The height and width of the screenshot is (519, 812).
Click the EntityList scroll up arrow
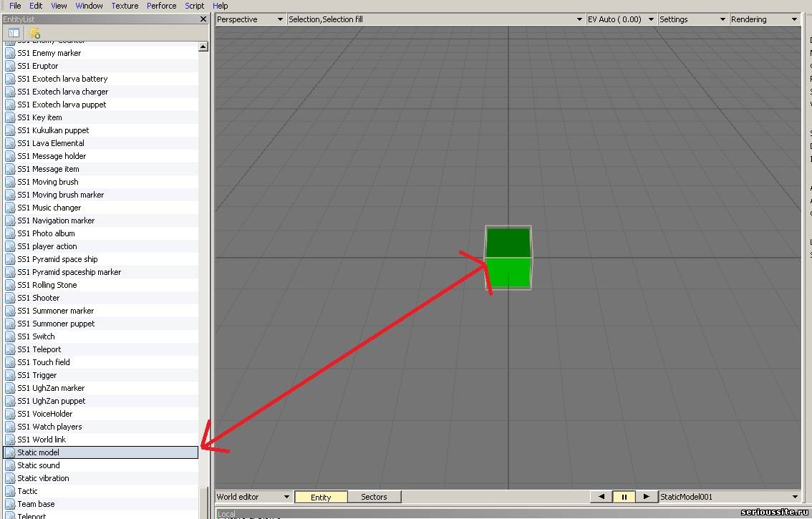203,47
